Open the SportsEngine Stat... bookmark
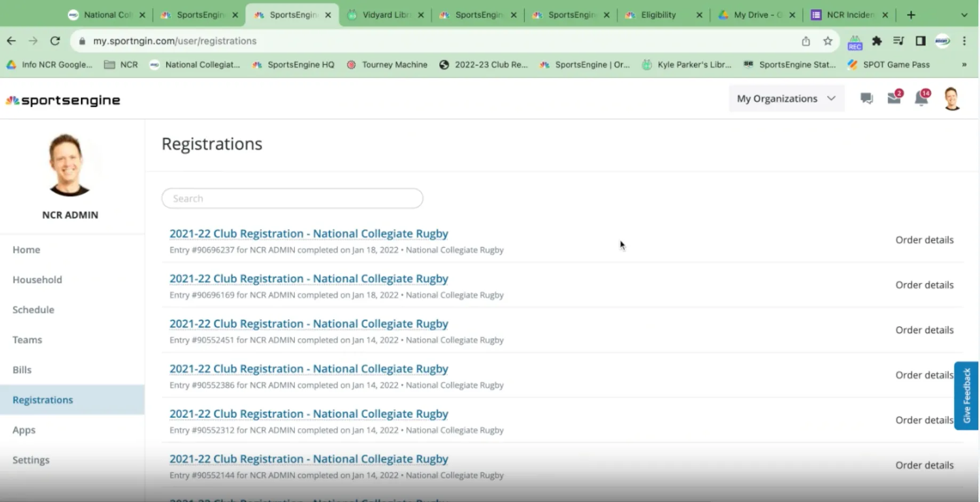This screenshot has width=980, height=502. coord(790,64)
